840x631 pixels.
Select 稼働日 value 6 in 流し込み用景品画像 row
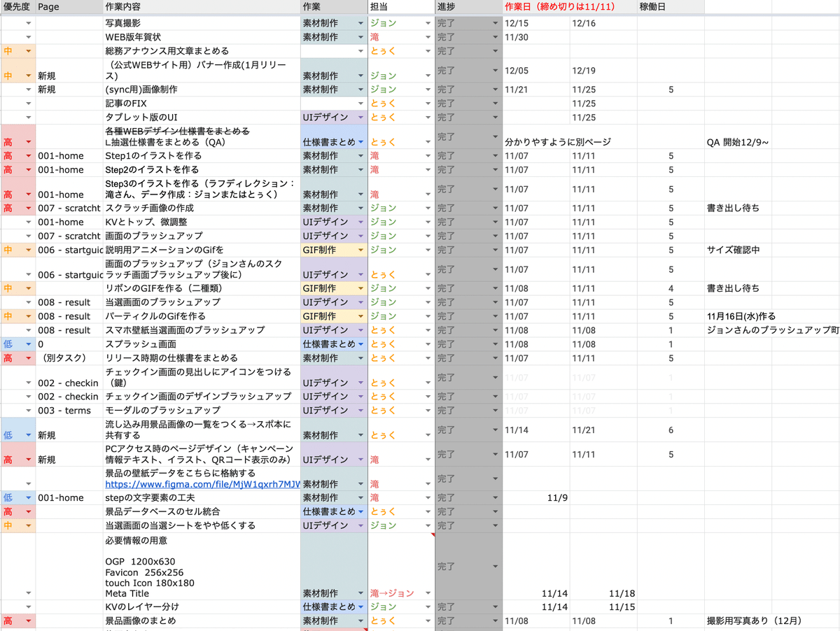click(671, 430)
